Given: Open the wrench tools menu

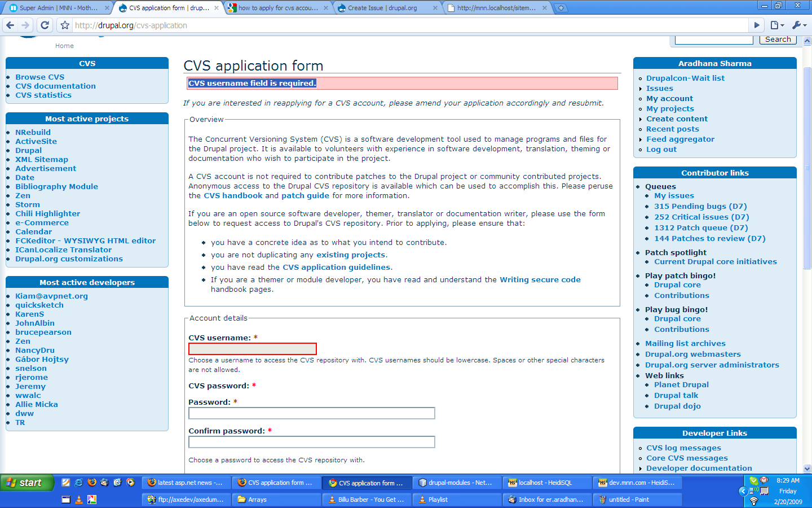Looking at the screenshot, I should click(x=799, y=25).
